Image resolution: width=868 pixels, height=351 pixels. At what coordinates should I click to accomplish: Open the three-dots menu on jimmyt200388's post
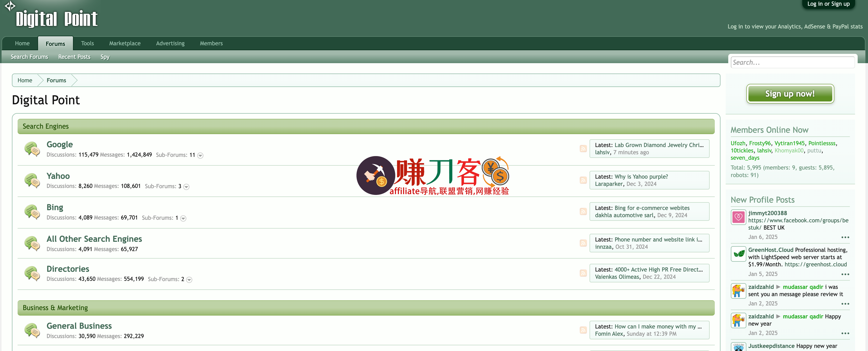click(x=845, y=237)
